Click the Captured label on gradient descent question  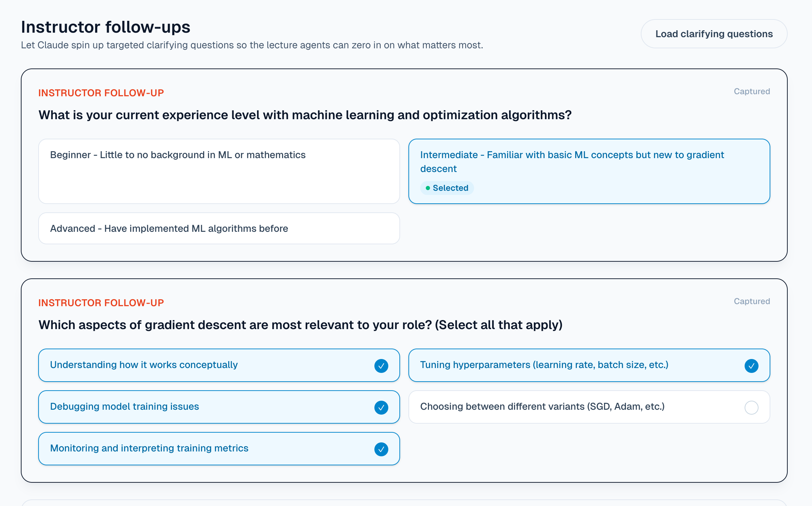coord(752,301)
